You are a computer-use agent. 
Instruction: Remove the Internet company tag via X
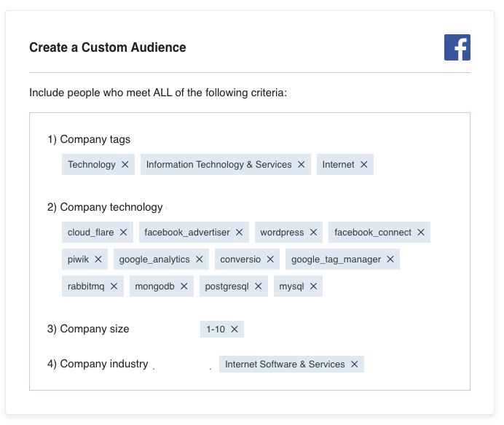tap(364, 165)
